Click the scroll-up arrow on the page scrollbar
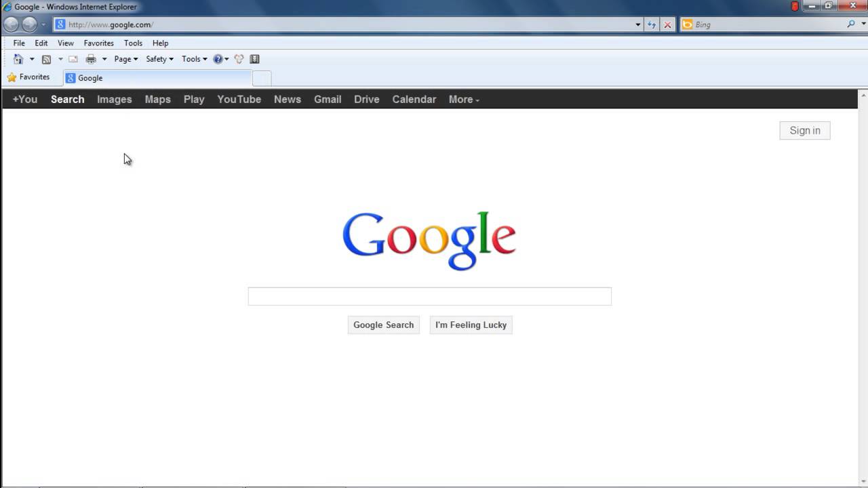868x488 pixels. (x=863, y=96)
